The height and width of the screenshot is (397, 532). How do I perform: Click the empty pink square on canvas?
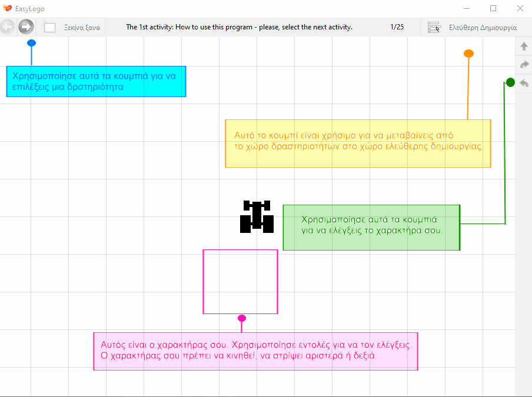240,281
